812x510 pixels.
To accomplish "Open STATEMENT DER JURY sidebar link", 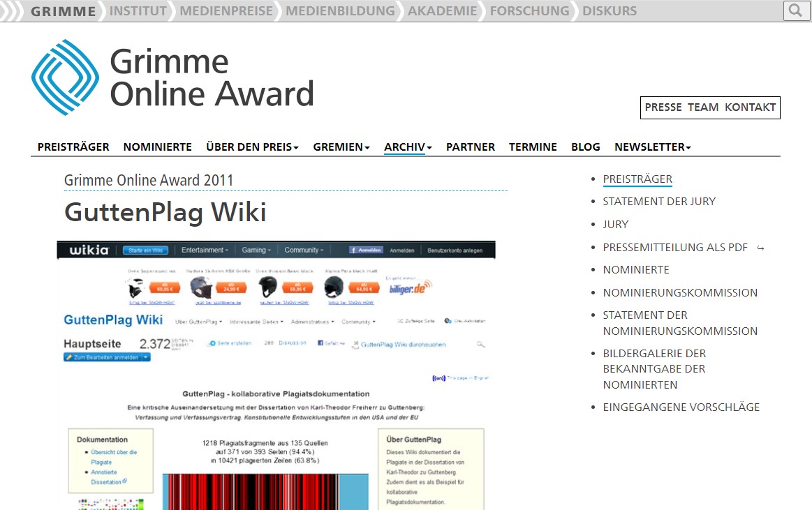I will coord(659,201).
